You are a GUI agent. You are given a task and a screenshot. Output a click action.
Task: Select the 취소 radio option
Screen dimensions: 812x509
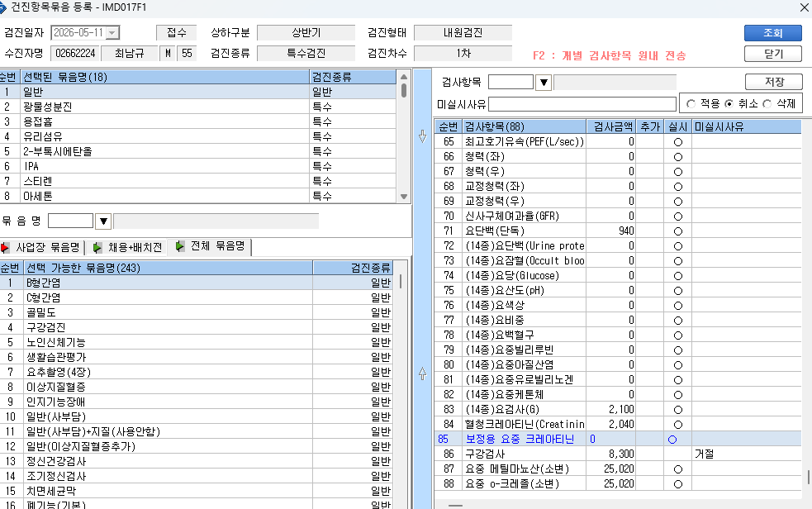(729, 103)
